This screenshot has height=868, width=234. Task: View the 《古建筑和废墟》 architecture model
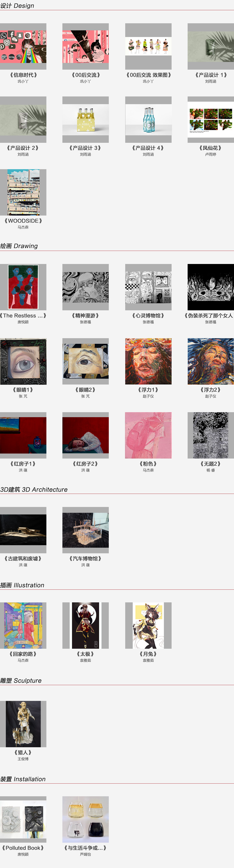click(23, 530)
